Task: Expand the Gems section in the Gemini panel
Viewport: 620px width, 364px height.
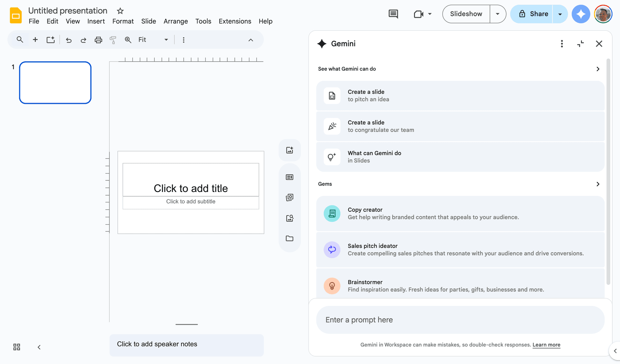Action: [x=598, y=184]
